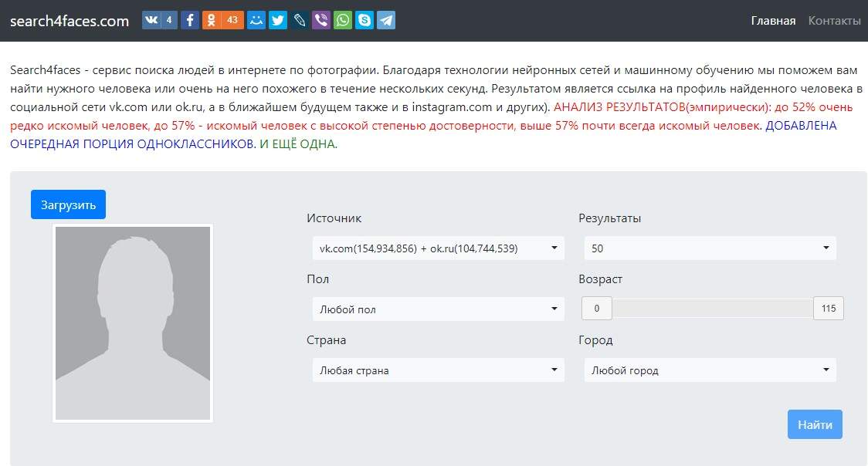Image resolution: width=868 pixels, height=466 pixels.
Task: Open the Пол gender dropdown
Action: tap(438, 309)
